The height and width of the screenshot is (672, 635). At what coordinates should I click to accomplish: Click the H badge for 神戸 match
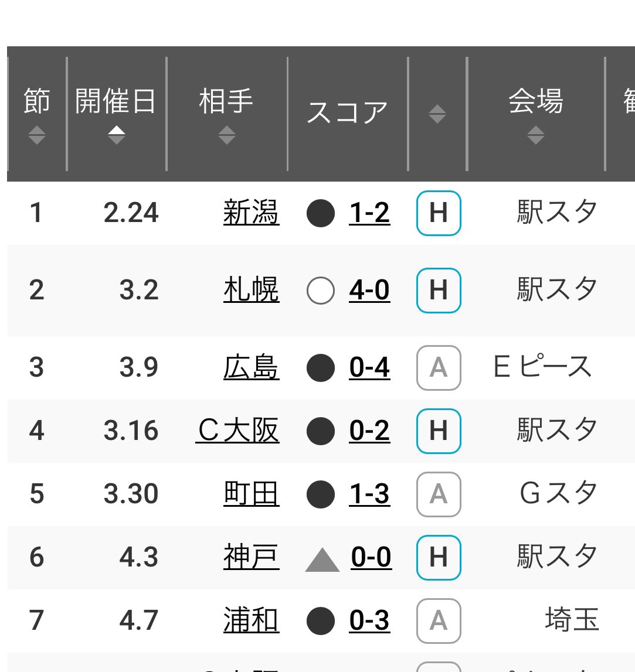point(439,557)
